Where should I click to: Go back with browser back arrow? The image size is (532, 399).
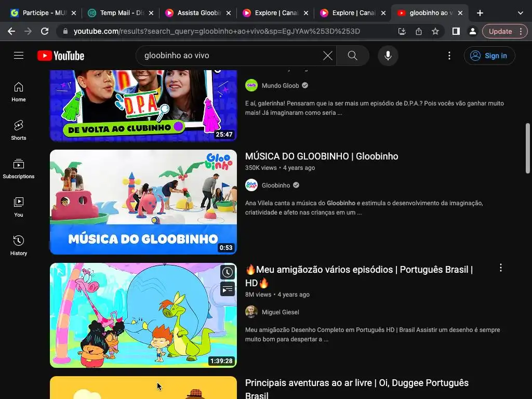(x=11, y=31)
